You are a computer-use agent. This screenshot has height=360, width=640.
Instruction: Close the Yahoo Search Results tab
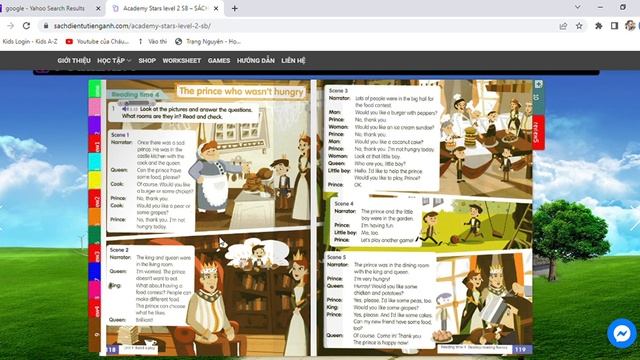98,8
